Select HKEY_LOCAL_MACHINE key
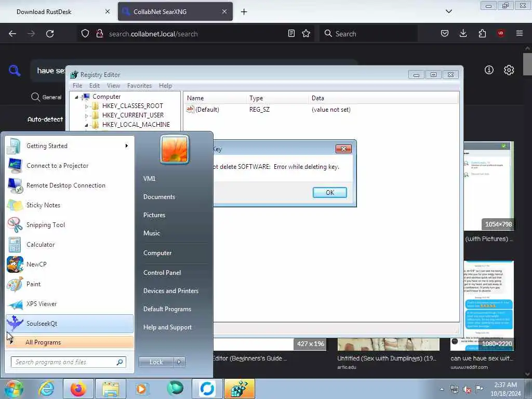Viewport: 532px width, 399px height. [x=136, y=125]
